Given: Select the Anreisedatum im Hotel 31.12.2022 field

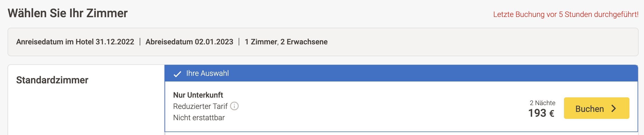Looking at the screenshot, I should coord(75,42).
